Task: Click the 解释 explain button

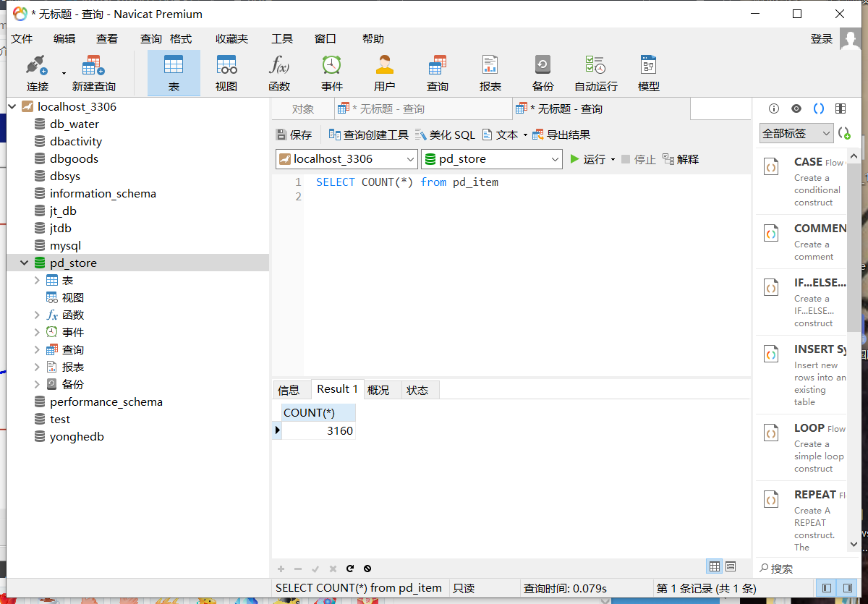Action: (681, 159)
